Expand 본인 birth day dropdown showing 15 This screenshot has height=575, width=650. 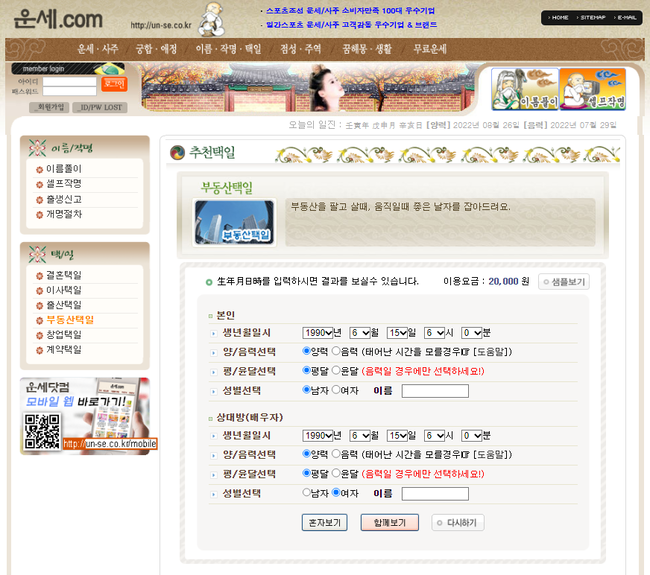coord(398,332)
